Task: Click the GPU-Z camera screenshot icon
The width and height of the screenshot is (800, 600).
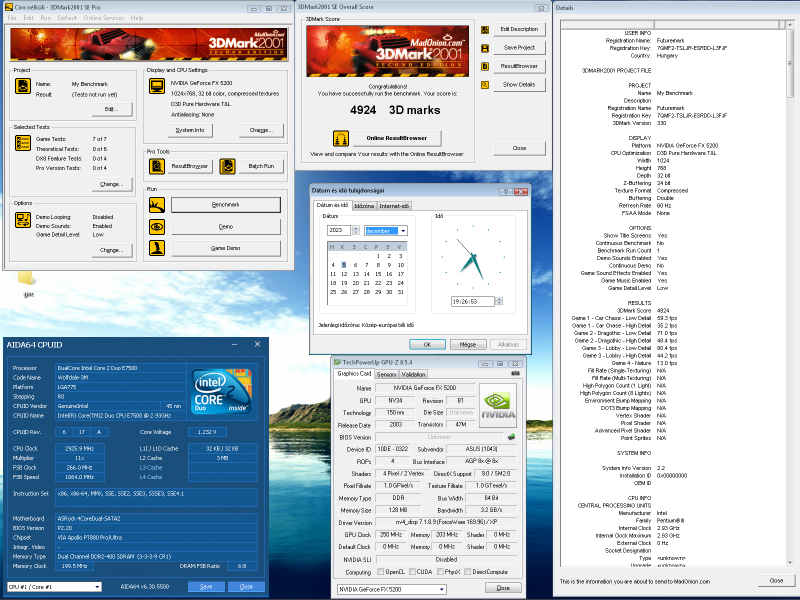Action: tap(515, 373)
